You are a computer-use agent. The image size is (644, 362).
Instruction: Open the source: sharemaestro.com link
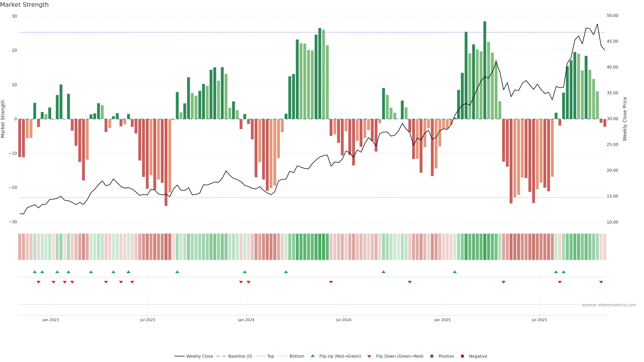609,305
